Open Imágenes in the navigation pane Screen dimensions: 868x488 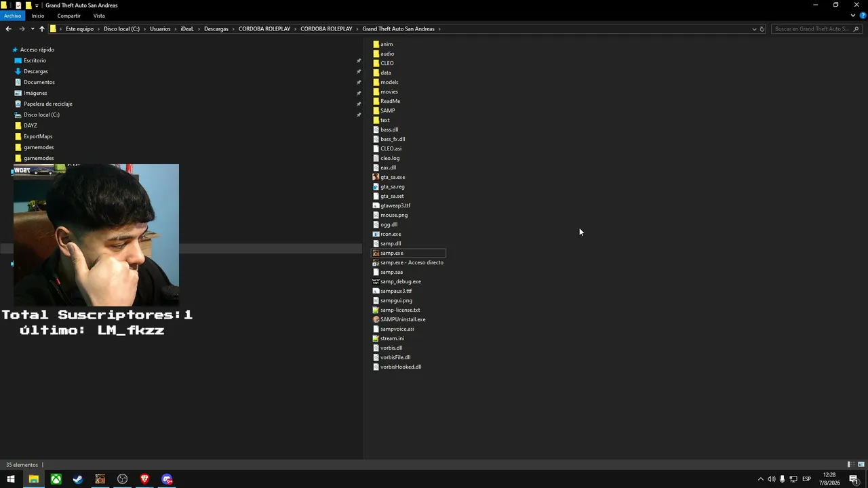point(35,93)
